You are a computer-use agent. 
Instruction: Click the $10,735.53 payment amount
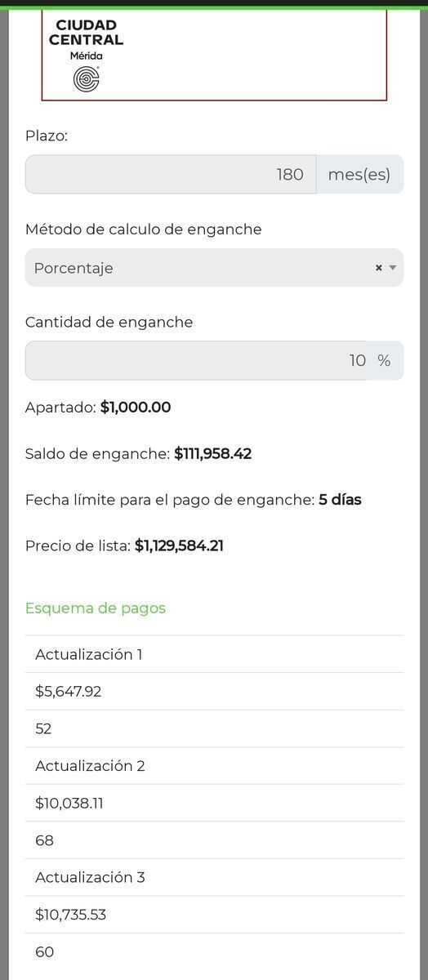pyautogui.click(x=71, y=915)
